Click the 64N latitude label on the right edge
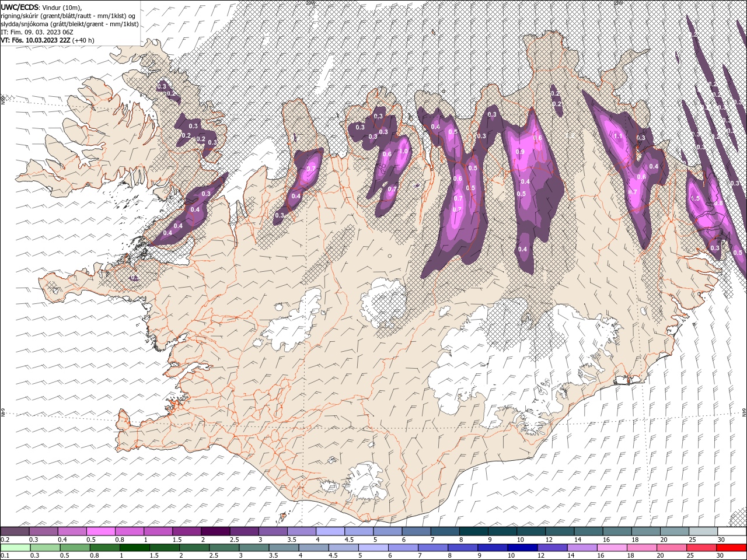The width and height of the screenshot is (747, 560). tap(744, 412)
